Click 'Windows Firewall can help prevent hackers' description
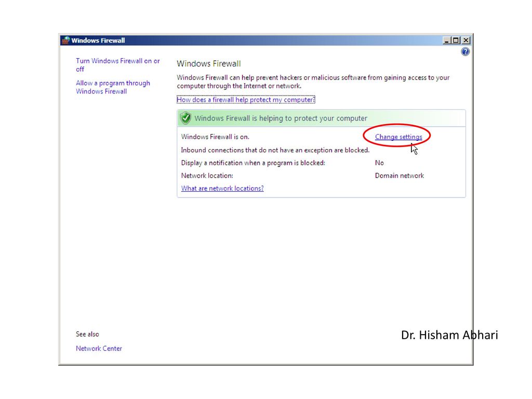The image size is (532, 399). click(313, 82)
